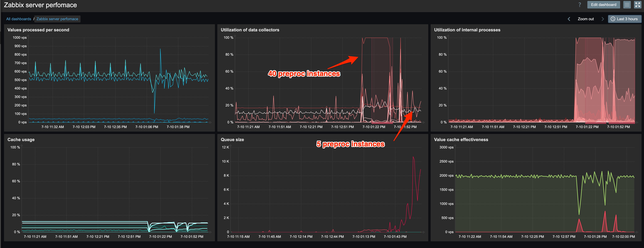Screen dimensions: 644x248
Task: Select Utilization of data collectors widget title
Action: pyautogui.click(x=250, y=30)
